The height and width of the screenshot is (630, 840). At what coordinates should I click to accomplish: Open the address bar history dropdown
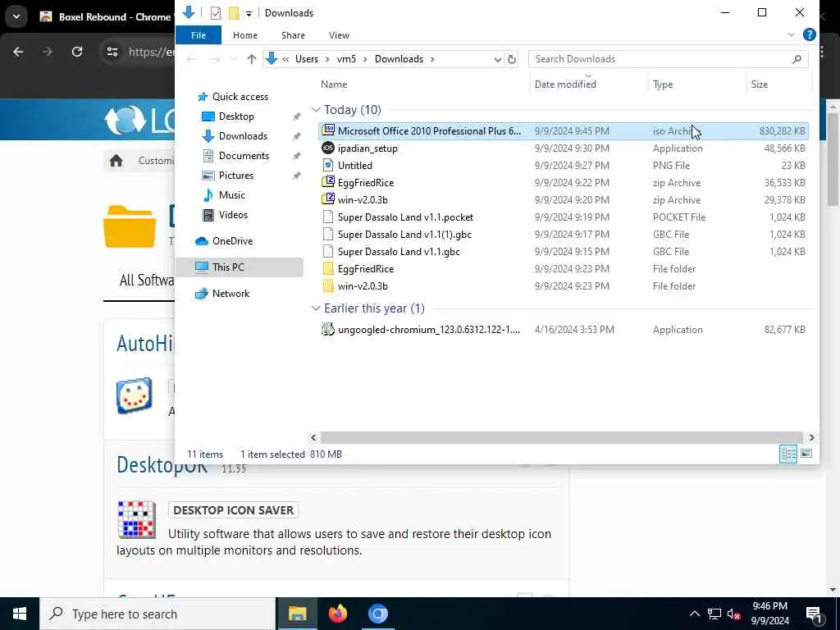497,59
